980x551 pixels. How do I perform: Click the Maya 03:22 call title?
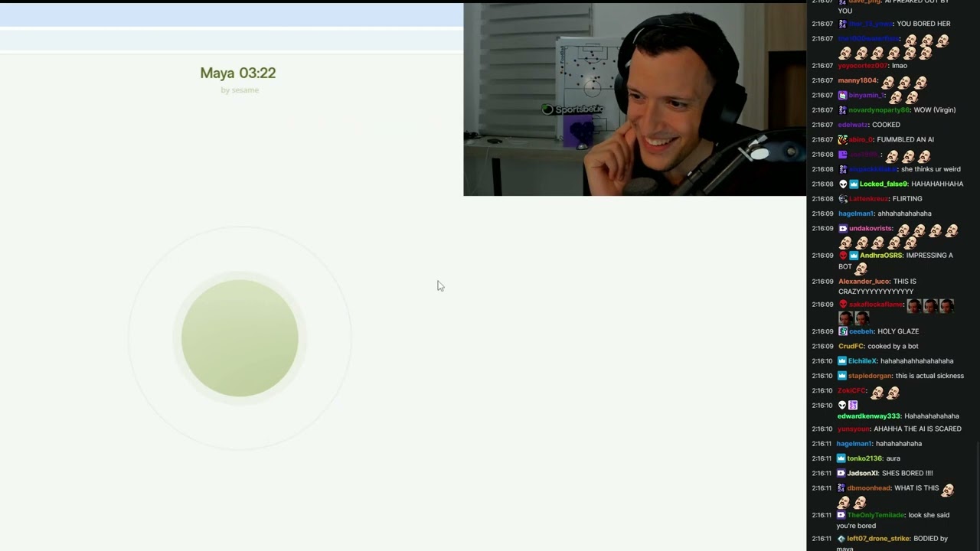click(238, 73)
